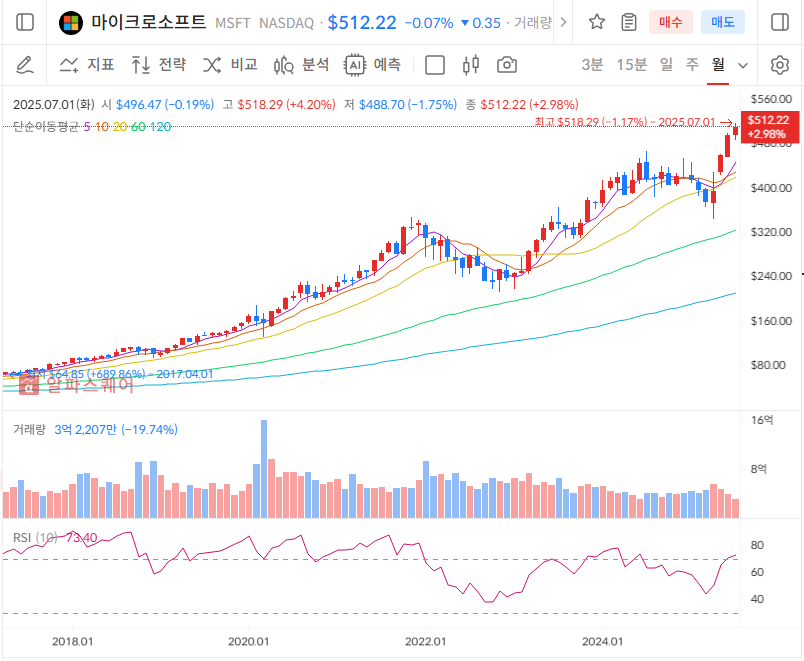The height and width of the screenshot is (661, 804).
Task: Select the pencil drawing tool
Action: [x=25, y=65]
